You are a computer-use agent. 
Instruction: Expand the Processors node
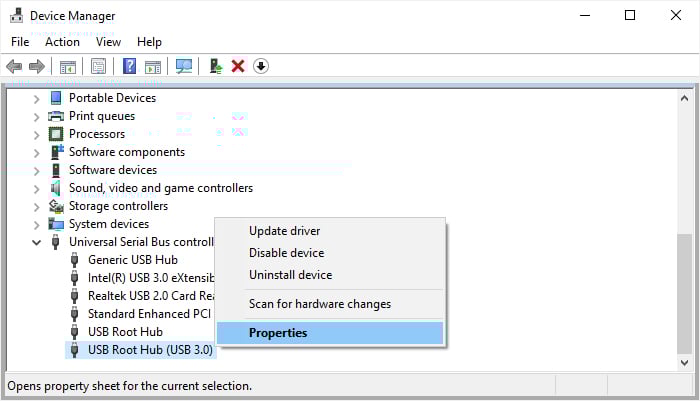point(37,135)
